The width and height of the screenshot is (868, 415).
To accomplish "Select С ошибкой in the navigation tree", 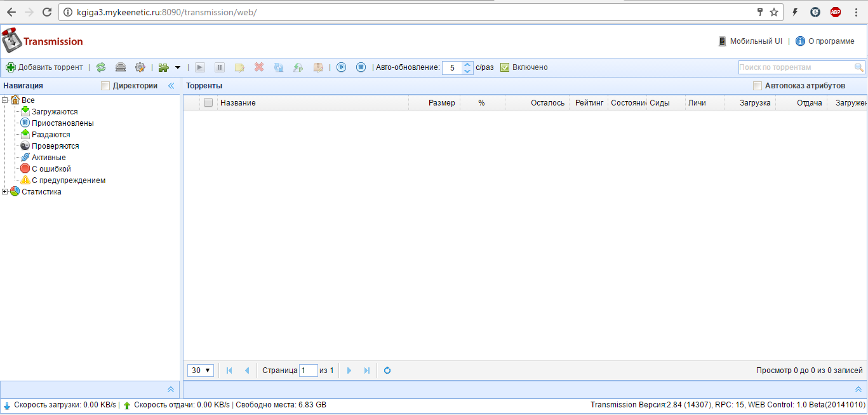I will click(x=51, y=169).
